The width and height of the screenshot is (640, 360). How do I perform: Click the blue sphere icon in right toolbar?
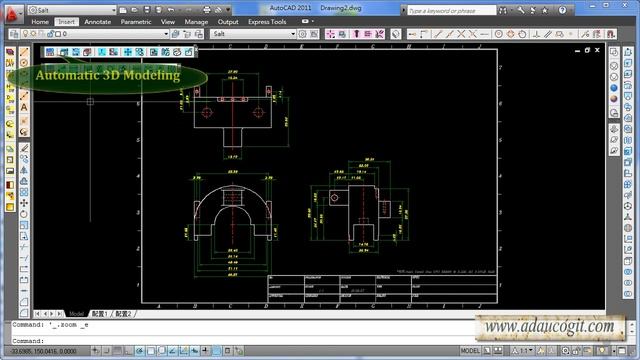614,88
